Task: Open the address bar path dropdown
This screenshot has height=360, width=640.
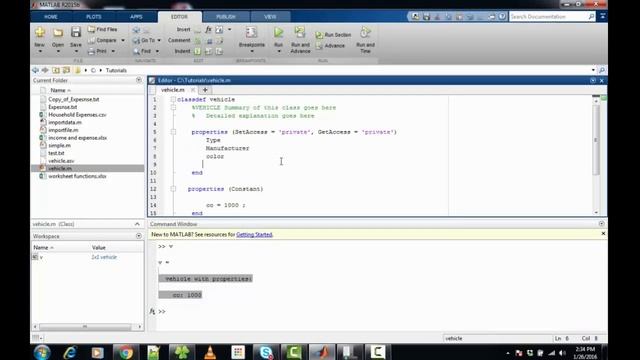Action: click(593, 70)
